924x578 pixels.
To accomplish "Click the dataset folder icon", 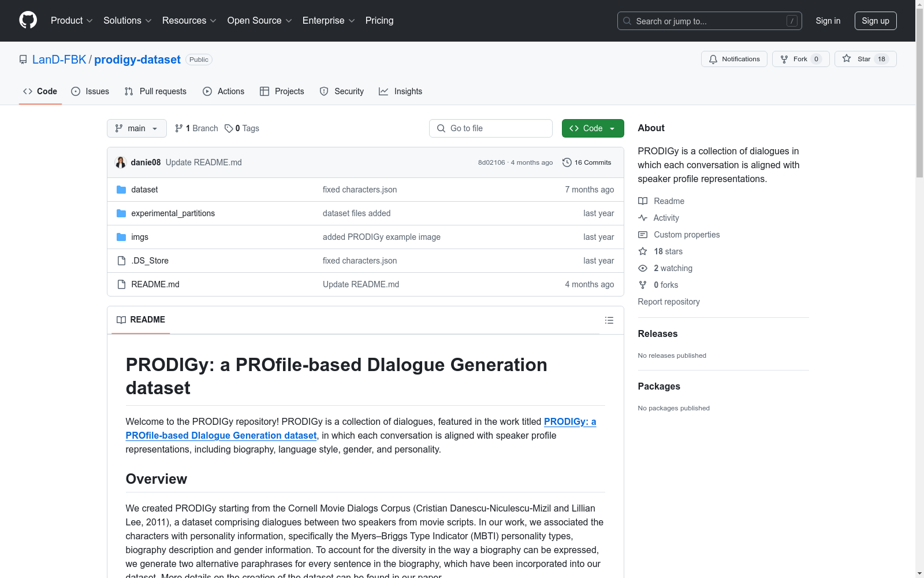I will (x=121, y=190).
